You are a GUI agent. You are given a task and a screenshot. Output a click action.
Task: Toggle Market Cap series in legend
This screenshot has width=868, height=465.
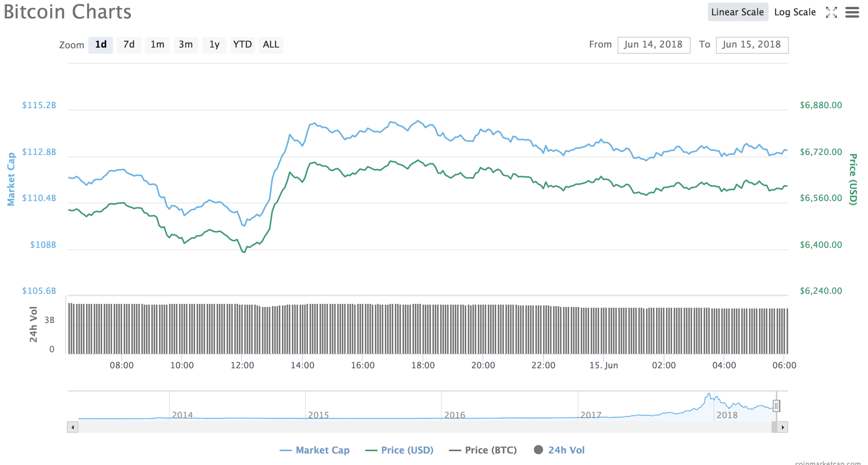click(315, 450)
